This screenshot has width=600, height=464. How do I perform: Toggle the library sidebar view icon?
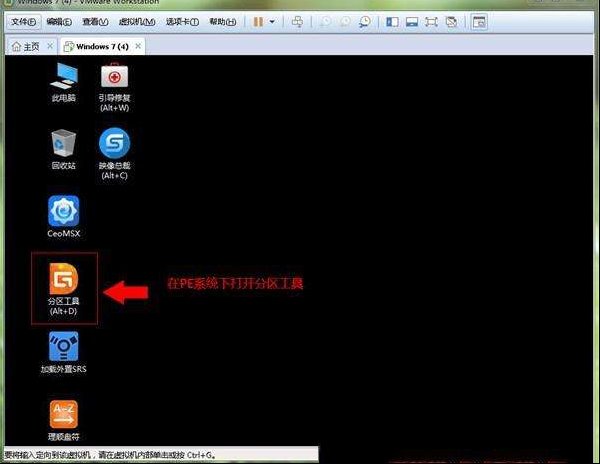(392, 22)
